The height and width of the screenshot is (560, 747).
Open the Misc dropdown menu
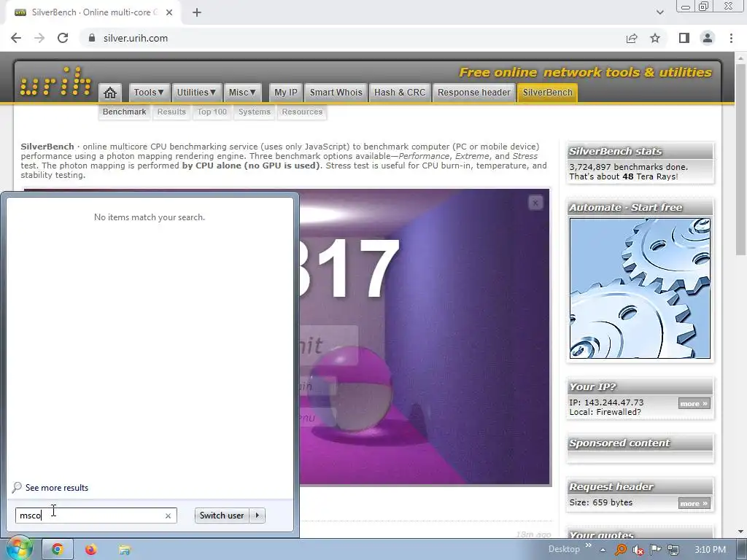[242, 93]
